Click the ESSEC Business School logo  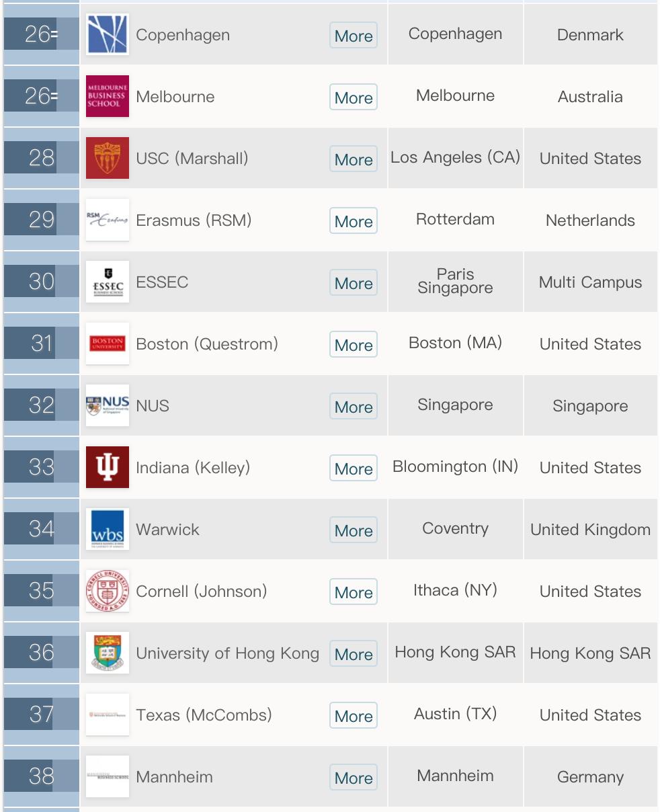(108, 282)
